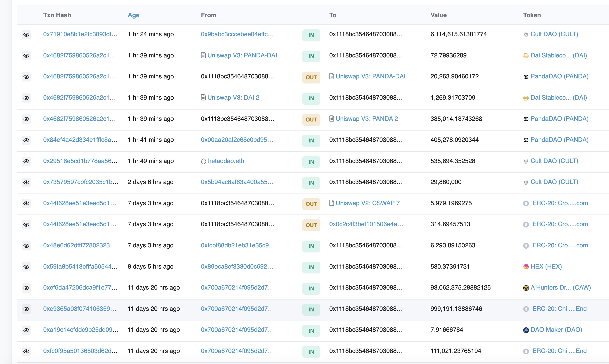Open recipient address 0x0c2c4f3bef101506e4a
609x364 pixels.
point(366,224)
